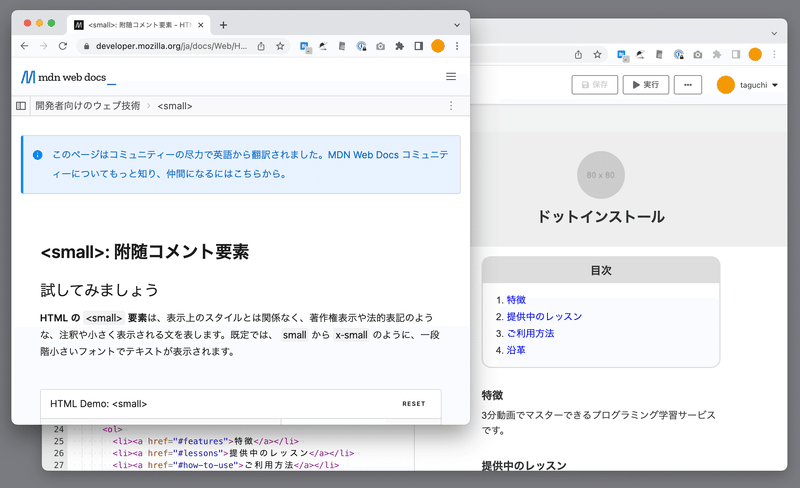Image resolution: width=800 pixels, height=488 pixels.
Task: Click code line 27 with #how-to-use
Action: [x=226, y=465]
